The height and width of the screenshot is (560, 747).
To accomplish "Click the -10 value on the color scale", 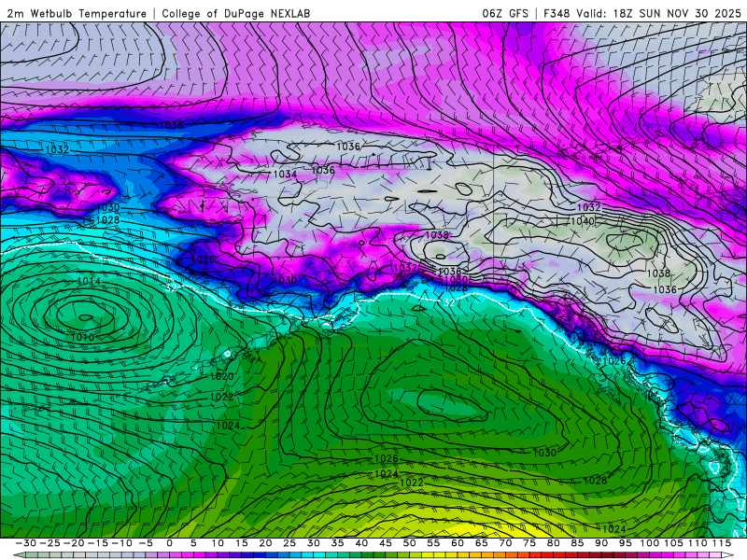I will 121,543.
